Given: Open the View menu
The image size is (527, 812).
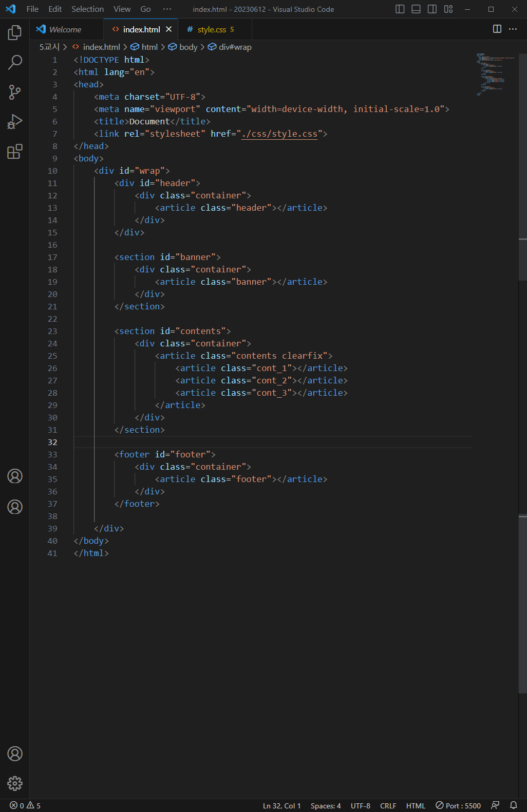Looking at the screenshot, I should tap(122, 9).
